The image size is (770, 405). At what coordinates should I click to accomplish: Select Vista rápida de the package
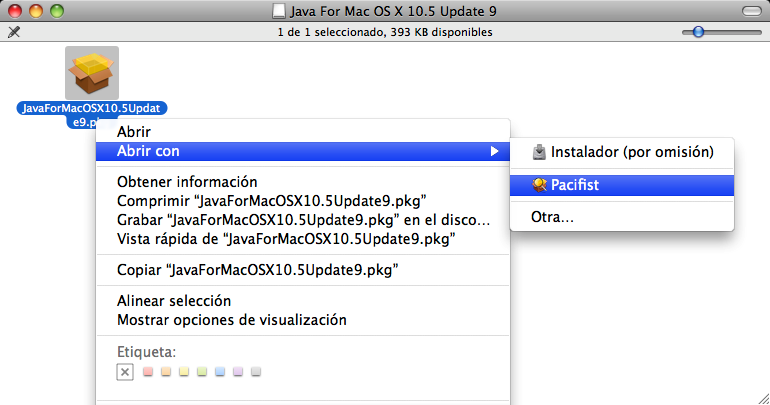(303, 239)
